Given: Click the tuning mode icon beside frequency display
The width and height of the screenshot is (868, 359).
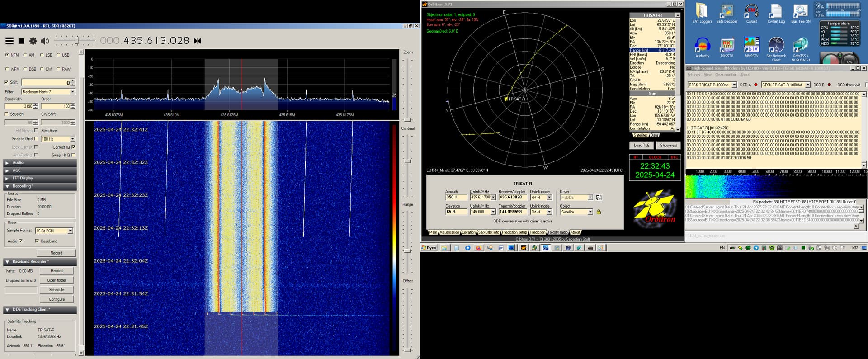Looking at the screenshot, I should click(x=198, y=41).
